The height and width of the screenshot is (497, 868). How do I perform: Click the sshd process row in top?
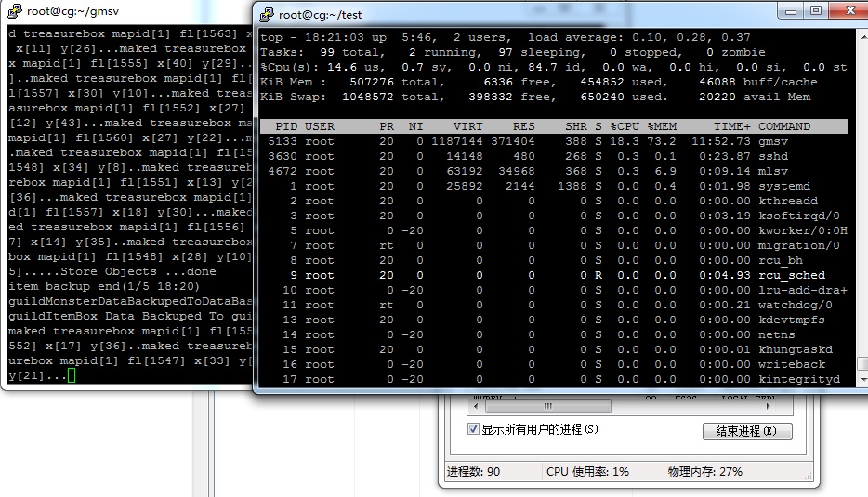pyautogui.click(x=553, y=156)
